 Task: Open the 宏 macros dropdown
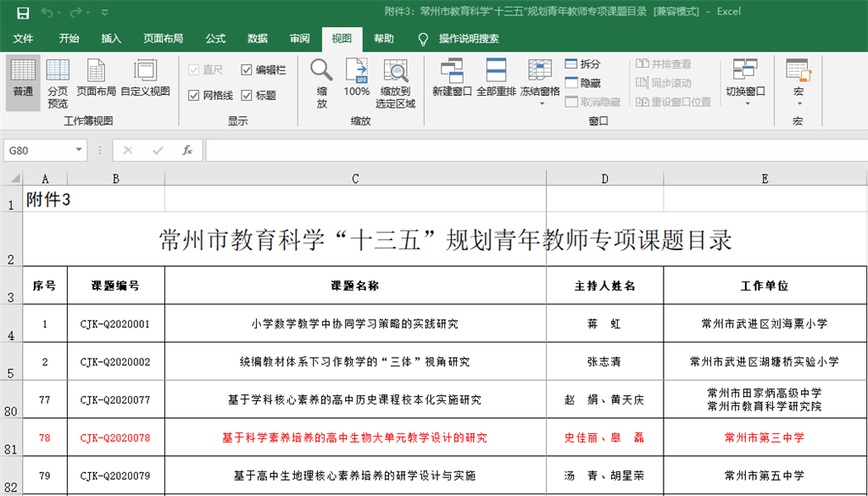pos(798,82)
